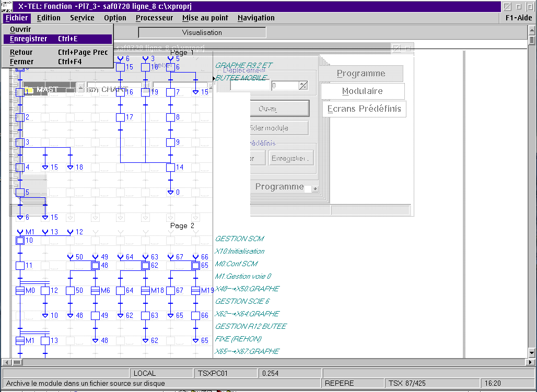The width and height of the screenshot is (537, 392).
Task: Click step 14 box on Page 1
Action: (x=170, y=168)
